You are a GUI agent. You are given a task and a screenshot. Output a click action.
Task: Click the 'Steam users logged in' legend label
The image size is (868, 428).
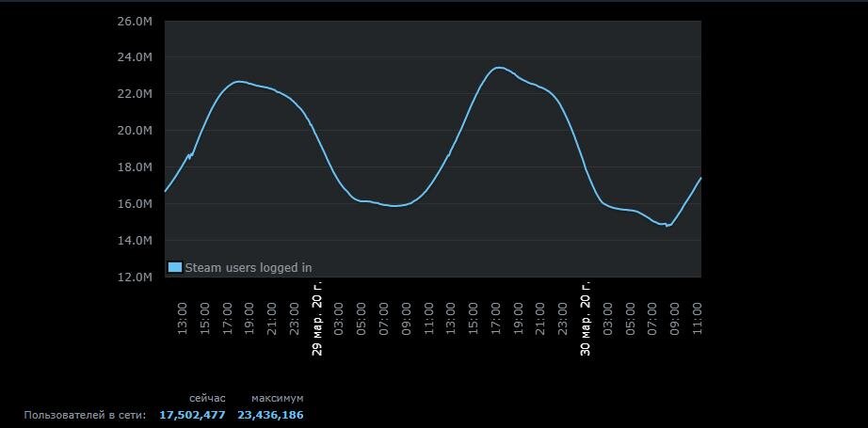pyautogui.click(x=249, y=268)
